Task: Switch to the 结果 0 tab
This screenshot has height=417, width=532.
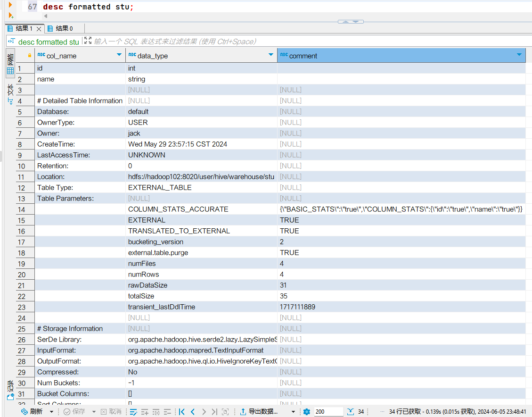Action: pos(60,28)
